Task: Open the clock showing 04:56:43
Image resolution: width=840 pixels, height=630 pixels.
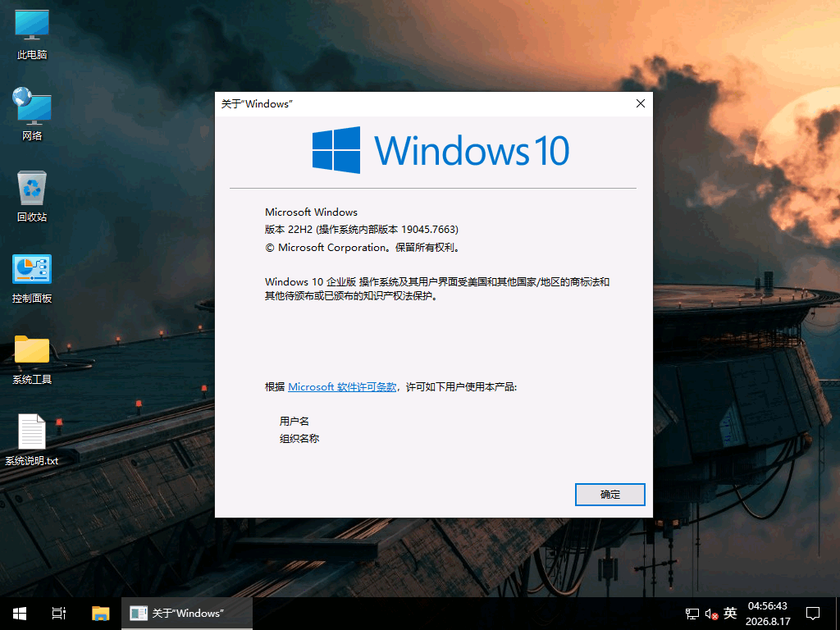Action: (768, 614)
